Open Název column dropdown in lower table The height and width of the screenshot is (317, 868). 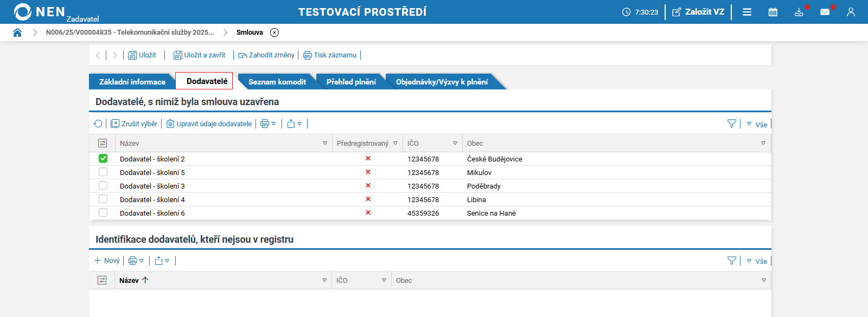324,280
